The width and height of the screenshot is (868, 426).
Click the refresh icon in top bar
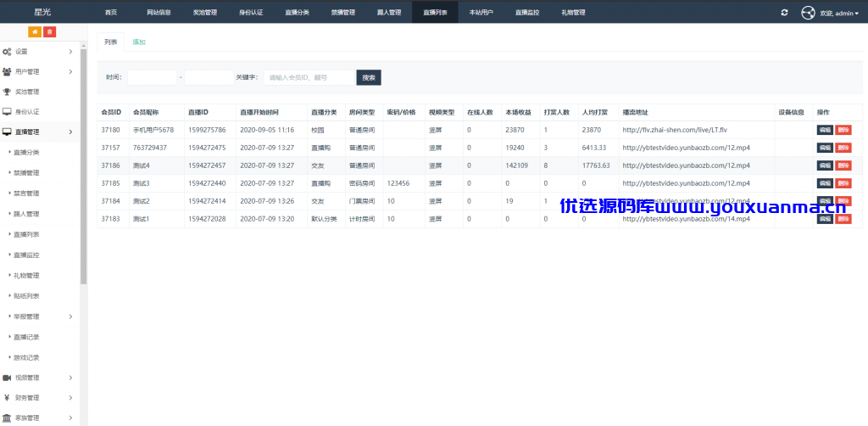tap(784, 12)
